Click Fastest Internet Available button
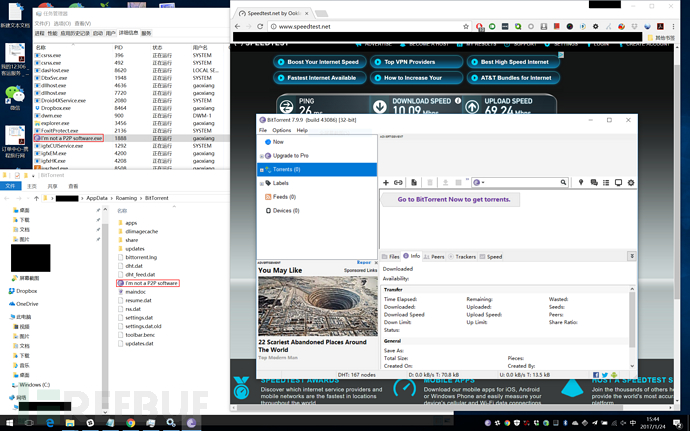The image size is (690, 431). 319,78
